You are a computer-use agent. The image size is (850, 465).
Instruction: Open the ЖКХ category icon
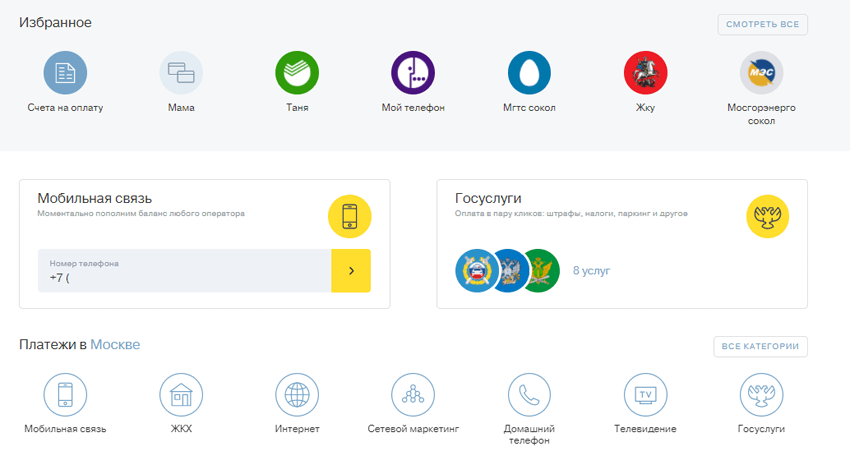click(181, 395)
